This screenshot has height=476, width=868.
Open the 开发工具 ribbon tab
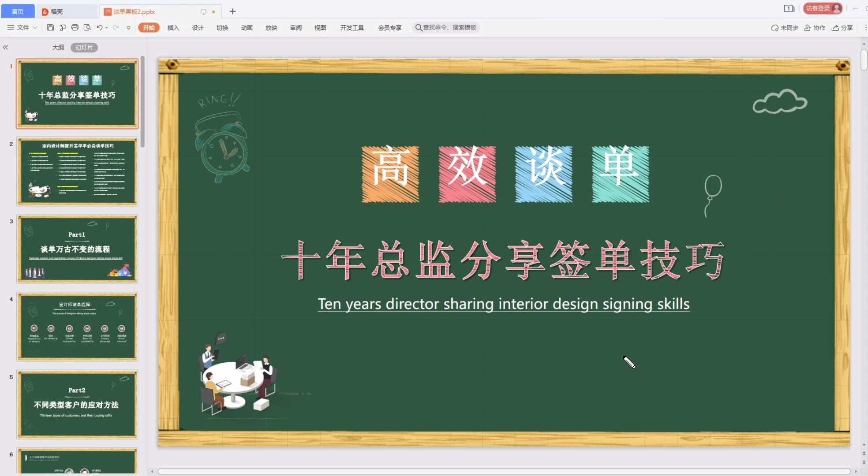coord(352,28)
